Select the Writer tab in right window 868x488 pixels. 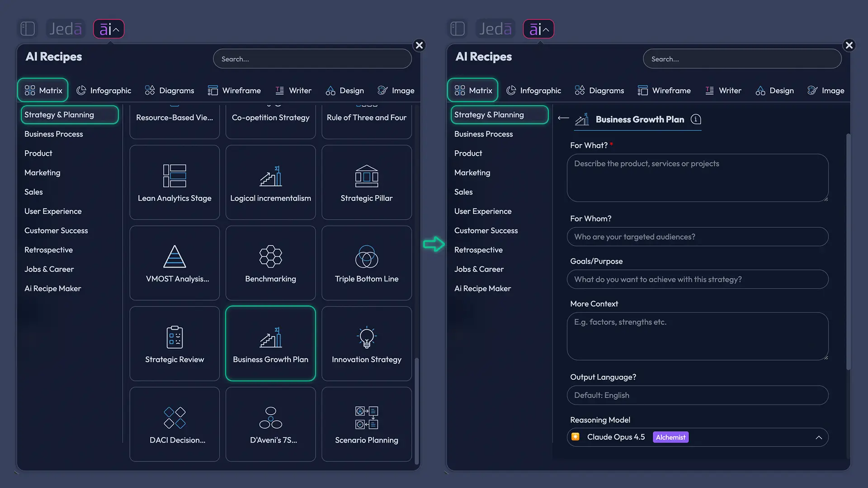(723, 90)
